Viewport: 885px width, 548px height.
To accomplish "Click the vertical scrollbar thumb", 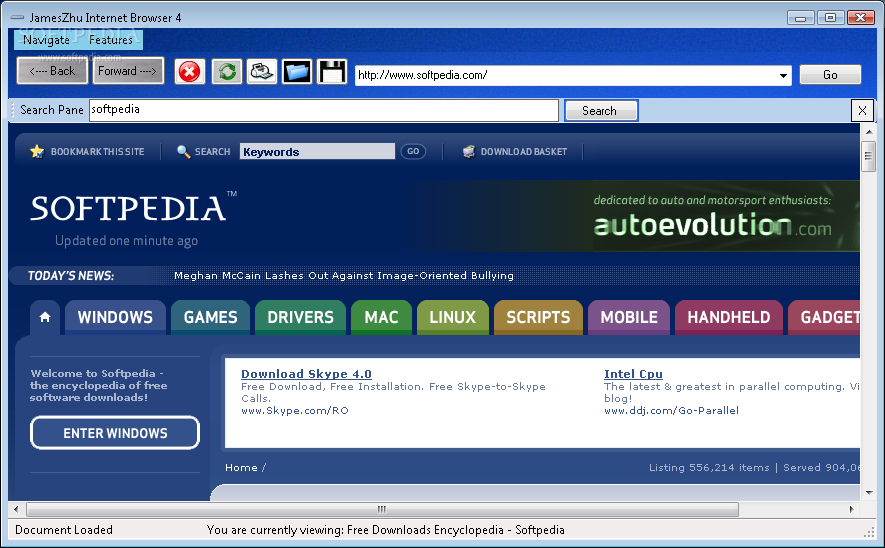I will tap(869, 156).
